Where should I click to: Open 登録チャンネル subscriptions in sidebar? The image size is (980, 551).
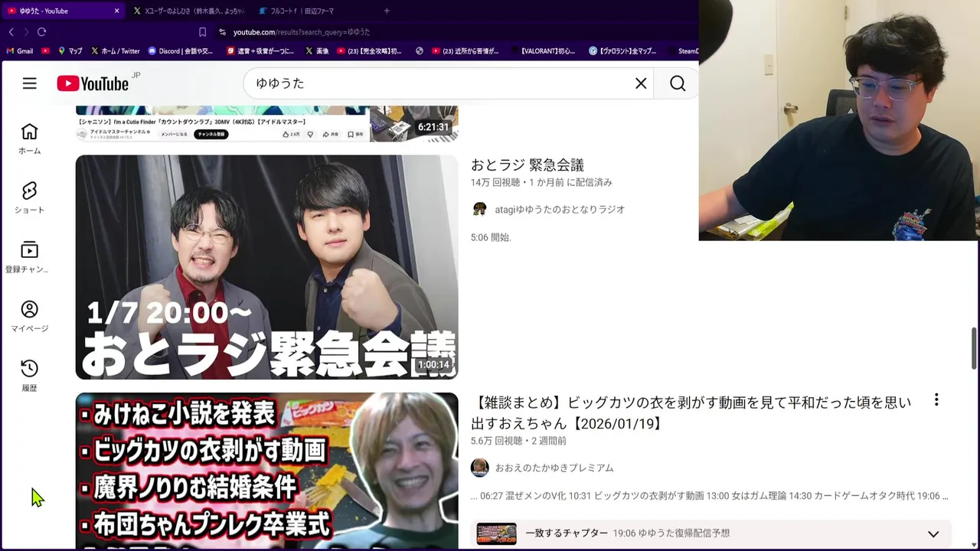(27, 257)
